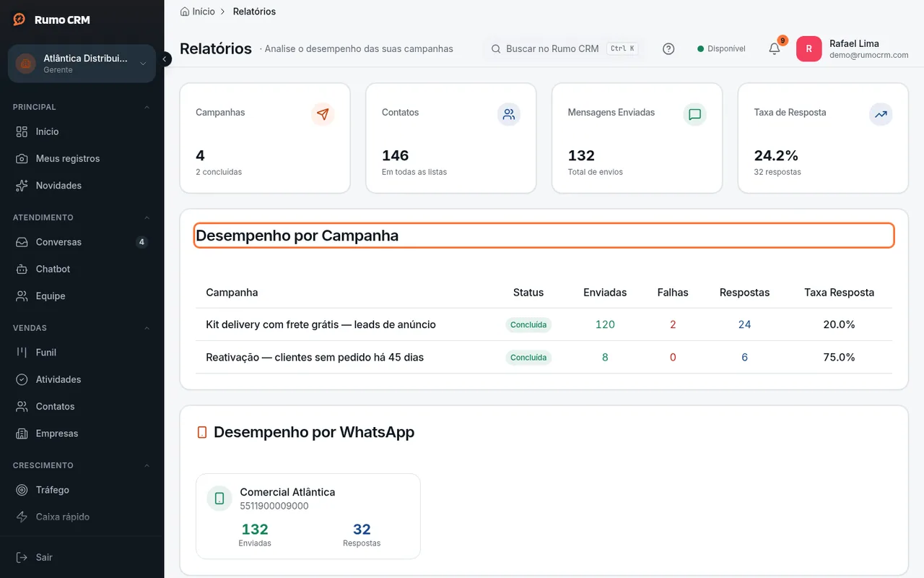Open Novidades in the sidebar
The image size is (924, 578).
82,186
